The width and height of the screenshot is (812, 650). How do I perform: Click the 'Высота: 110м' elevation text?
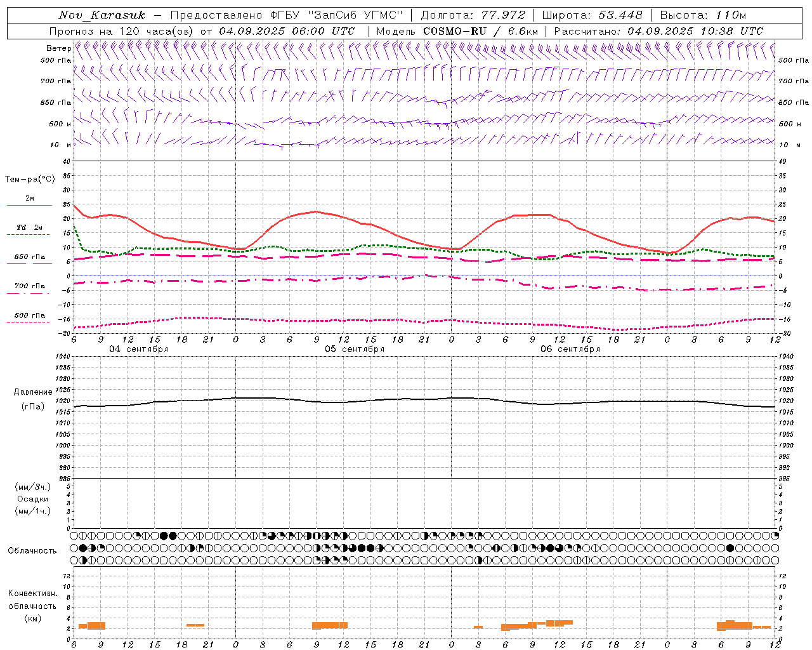click(703, 15)
